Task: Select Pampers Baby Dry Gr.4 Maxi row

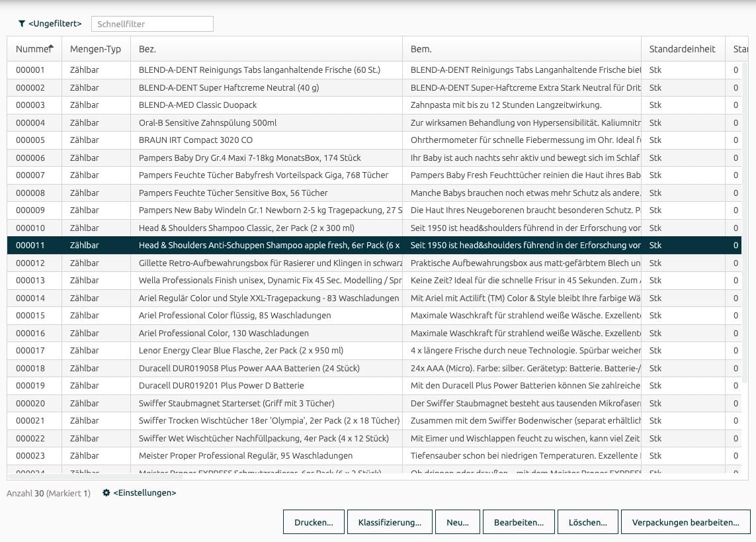Action: point(374,158)
